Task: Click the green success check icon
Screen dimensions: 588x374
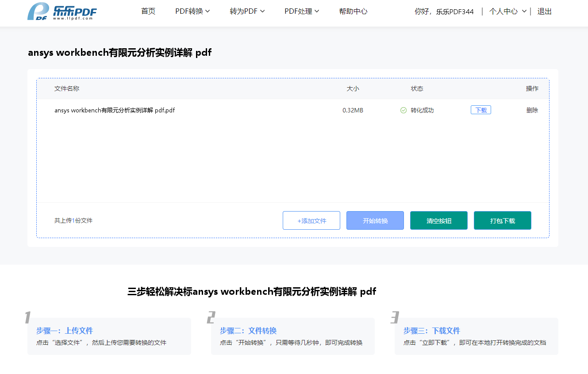Action: (x=403, y=110)
